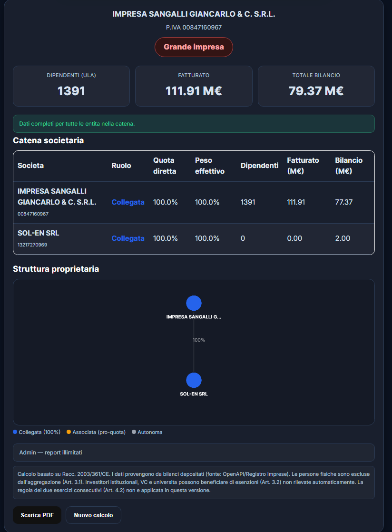Click the orange Associata (pro-quota) legend dot
This screenshot has width=392, height=532.
(x=69, y=432)
